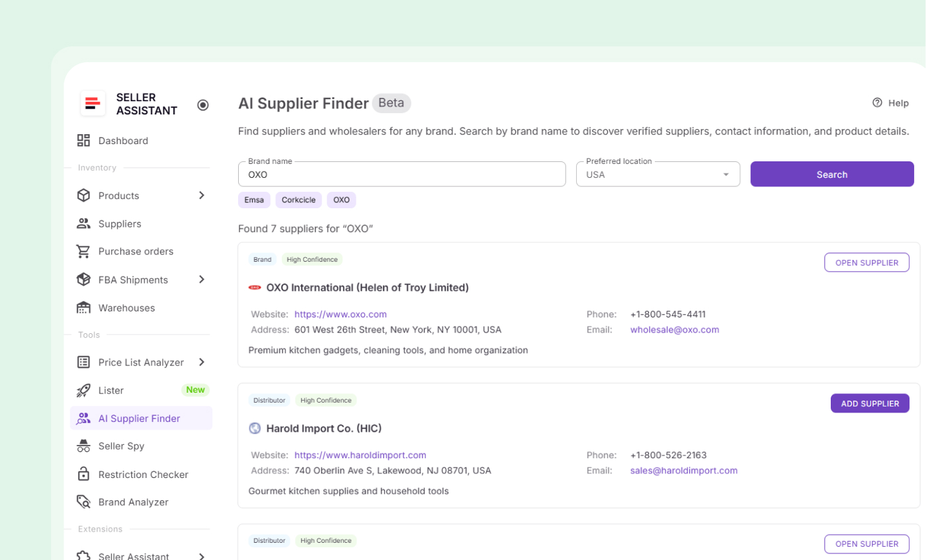Viewport: 926px width, 560px height.
Task: Expand the FBA Shipments submenu
Action: [x=202, y=280]
